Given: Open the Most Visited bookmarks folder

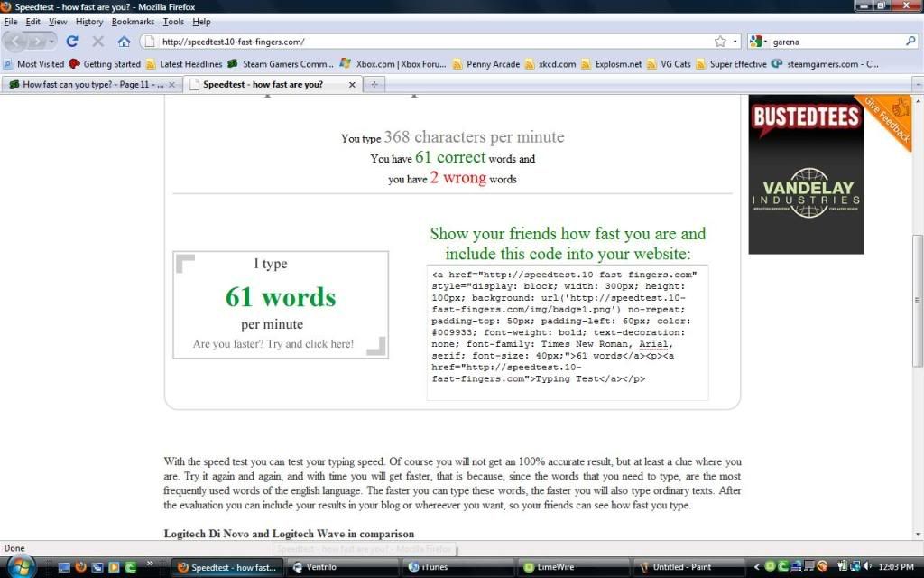Looking at the screenshot, I should (x=33, y=64).
